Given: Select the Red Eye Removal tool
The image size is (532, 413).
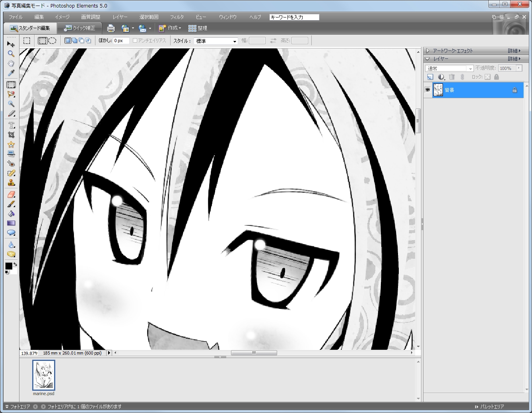Looking at the screenshot, I should pos(11,163).
